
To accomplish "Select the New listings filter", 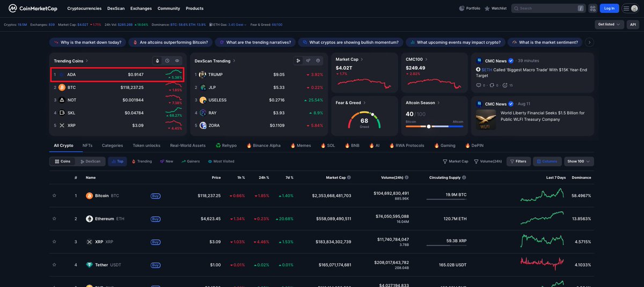I will (x=167, y=161).
